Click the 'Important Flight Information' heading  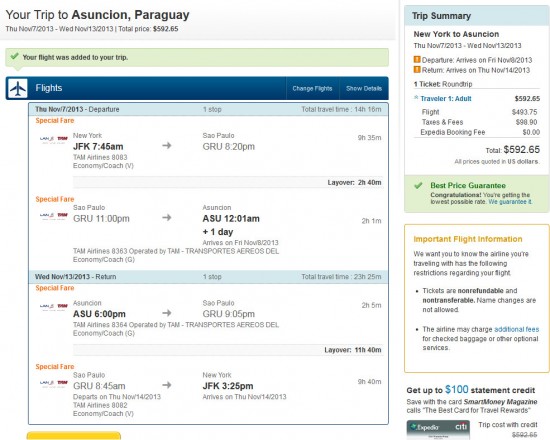[x=468, y=239]
